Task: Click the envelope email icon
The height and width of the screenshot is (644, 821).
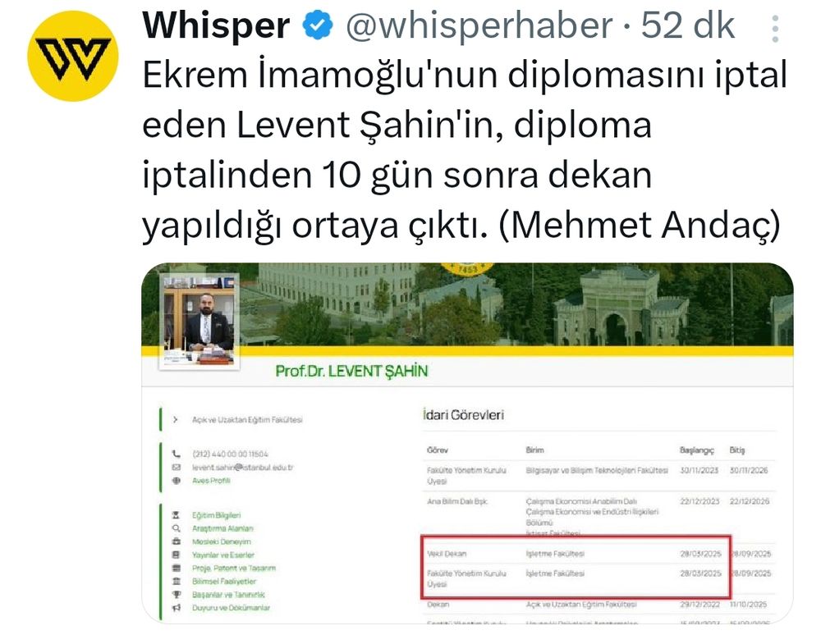Action: tap(177, 467)
